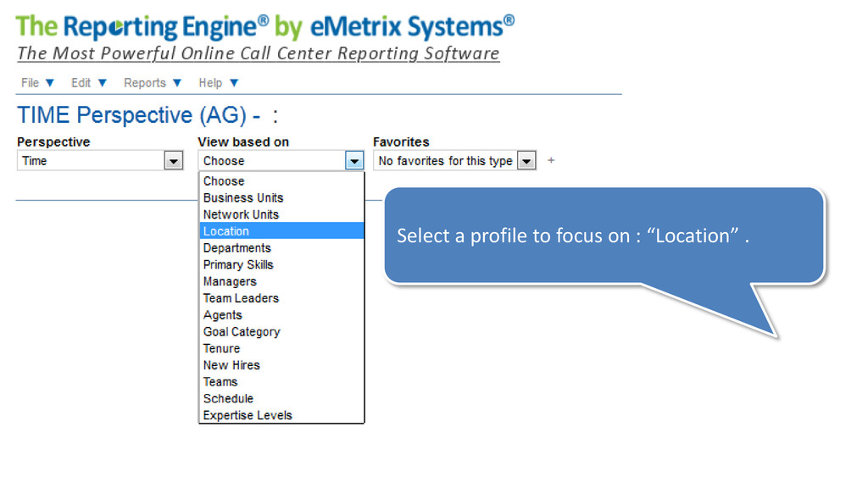The width and height of the screenshot is (868, 488).
Task: Choose 'Agents' from the list
Action: (281, 315)
